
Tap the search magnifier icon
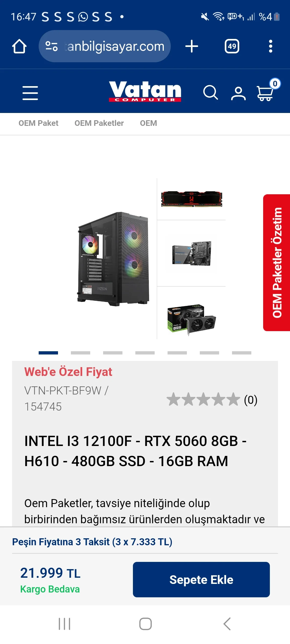pyautogui.click(x=211, y=93)
